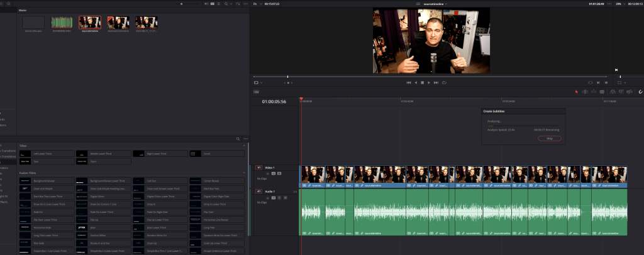Select the arrow selection mode tool
Screen dimensions: 644x255
(x=576, y=92)
